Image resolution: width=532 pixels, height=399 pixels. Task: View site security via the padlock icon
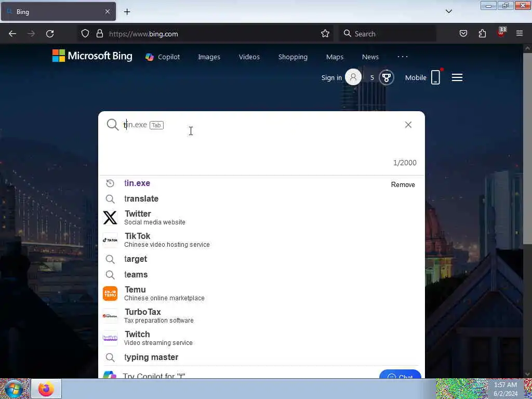pyautogui.click(x=99, y=34)
